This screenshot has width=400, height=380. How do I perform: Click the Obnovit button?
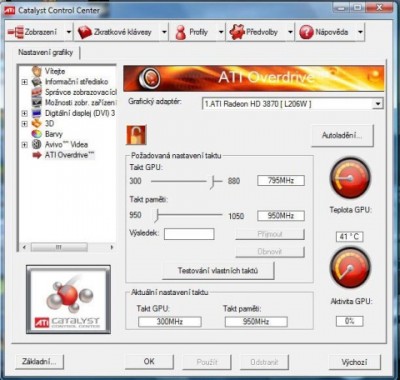click(270, 252)
